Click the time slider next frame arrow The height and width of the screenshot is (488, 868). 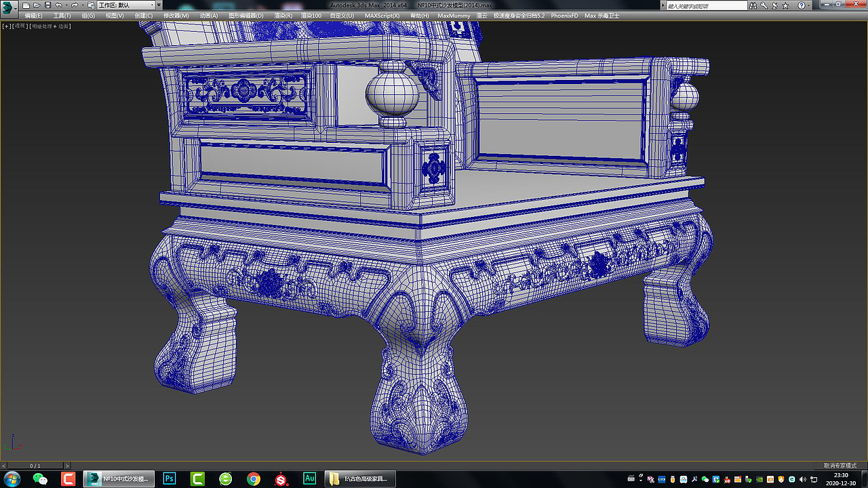(x=67, y=466)
